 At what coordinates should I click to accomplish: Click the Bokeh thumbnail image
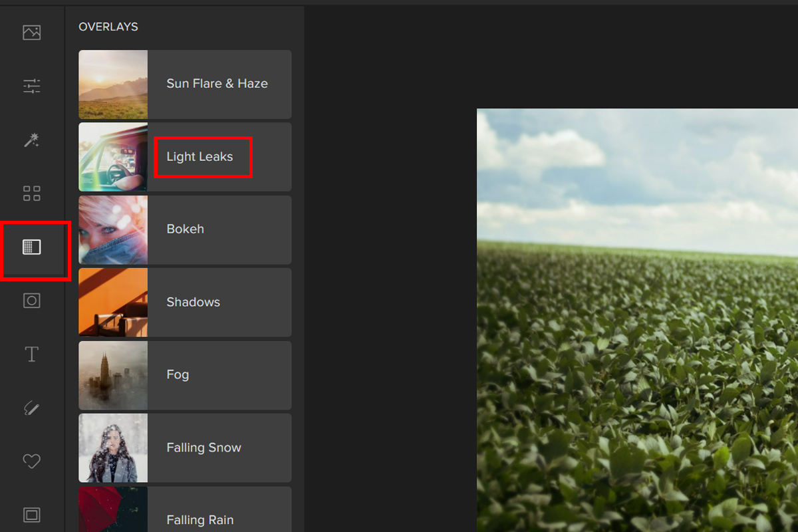point(113,229)
